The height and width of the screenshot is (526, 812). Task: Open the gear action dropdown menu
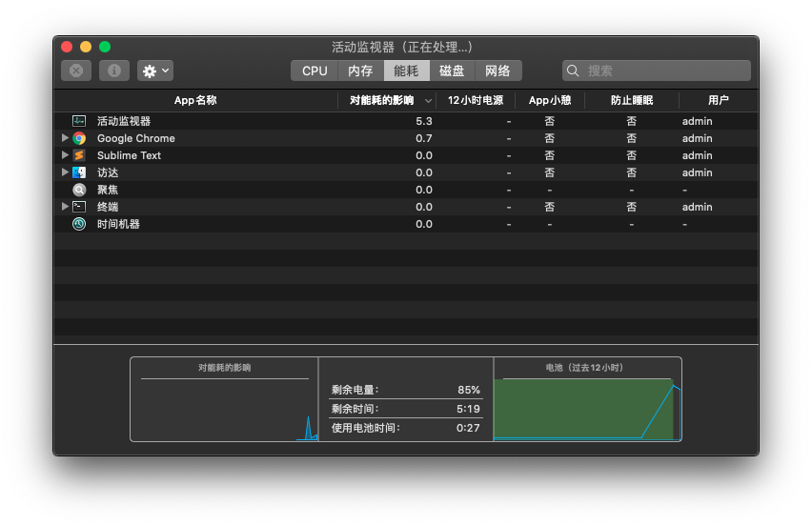pyautogui.click(x=155, y=71)
